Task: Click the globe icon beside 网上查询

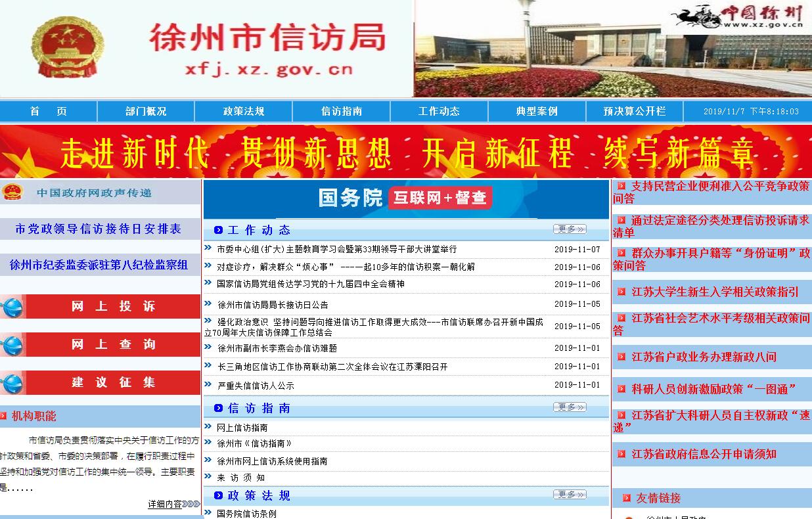Action: click(x=12, y=345)
